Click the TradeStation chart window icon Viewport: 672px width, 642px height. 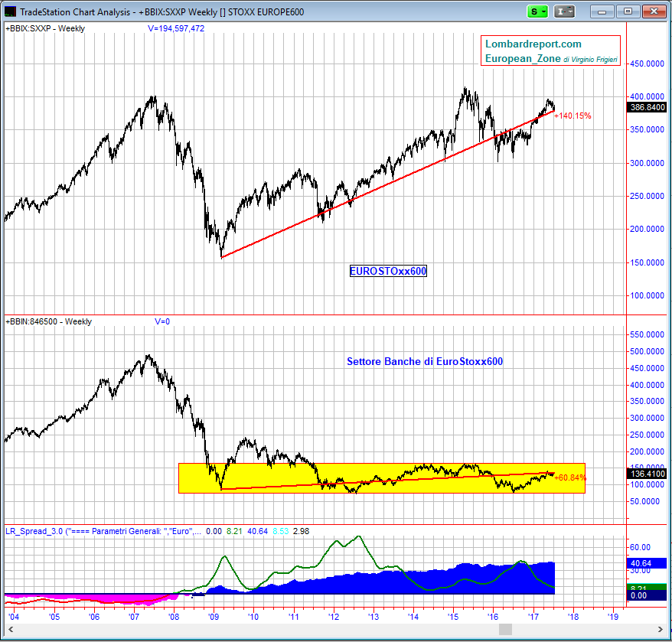(10, 11)
